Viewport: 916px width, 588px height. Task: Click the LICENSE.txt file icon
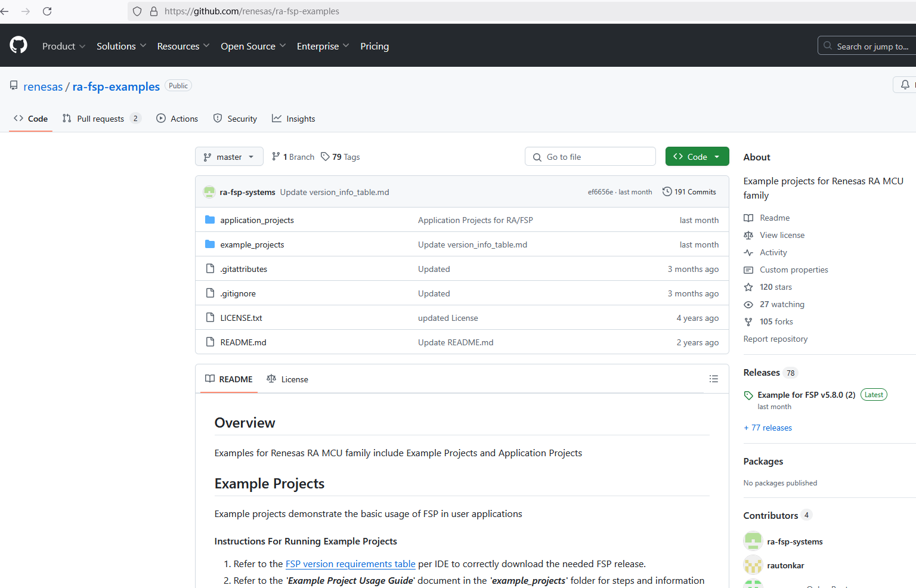(x=210, y=318)
